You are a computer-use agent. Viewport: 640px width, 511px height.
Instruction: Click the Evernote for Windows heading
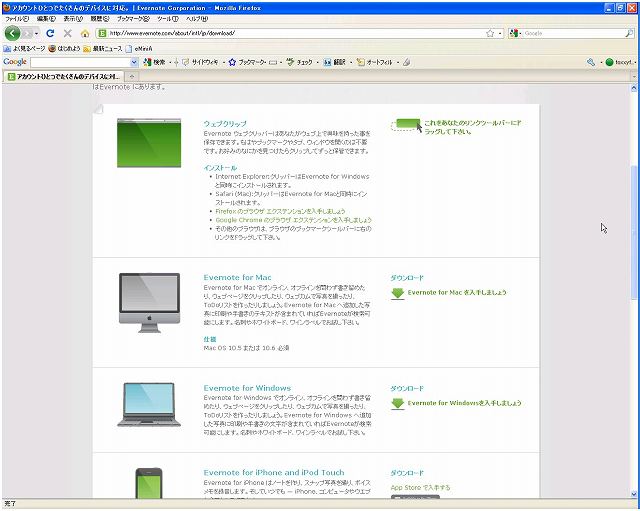click(x=247, y=388)
